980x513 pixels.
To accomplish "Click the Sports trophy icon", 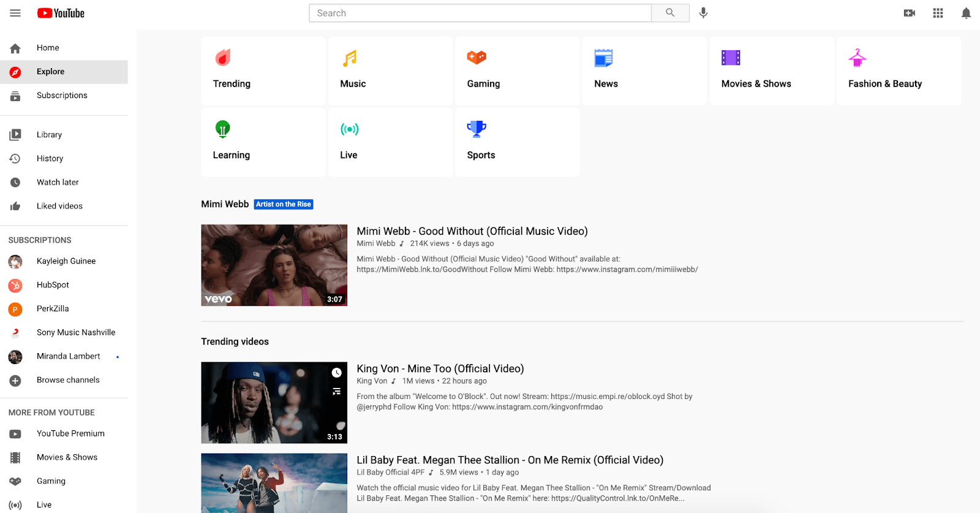I will [477, 129].
